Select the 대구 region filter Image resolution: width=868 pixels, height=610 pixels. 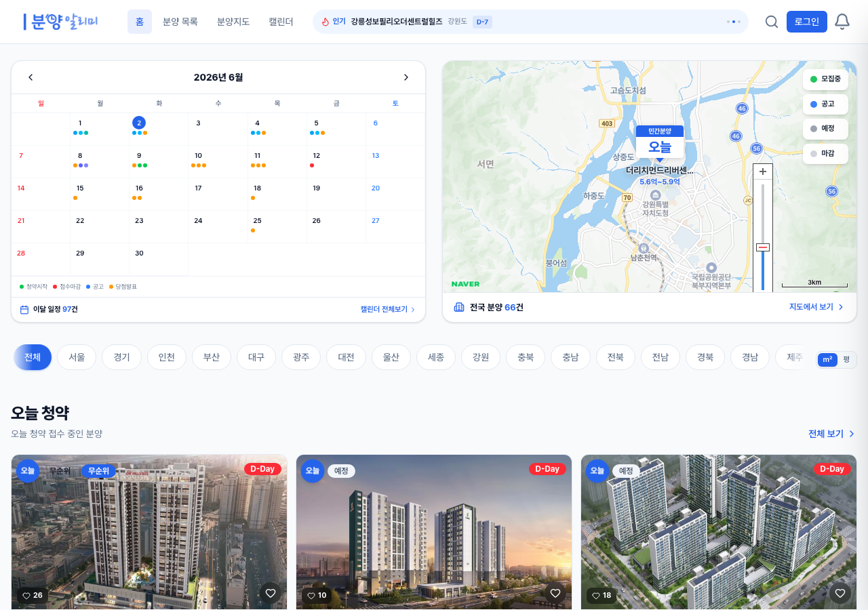point(256,357)
